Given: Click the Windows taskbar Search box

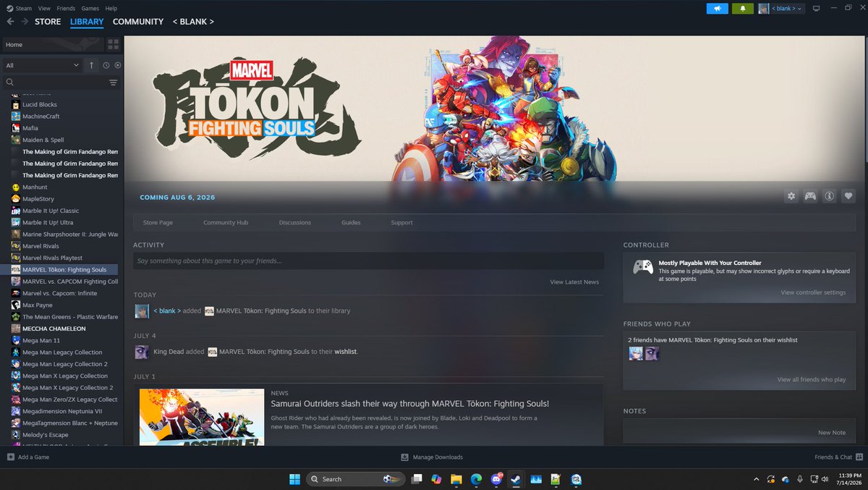Looking at the screenshot, I should pyautogui.click(x=356, y=479).
